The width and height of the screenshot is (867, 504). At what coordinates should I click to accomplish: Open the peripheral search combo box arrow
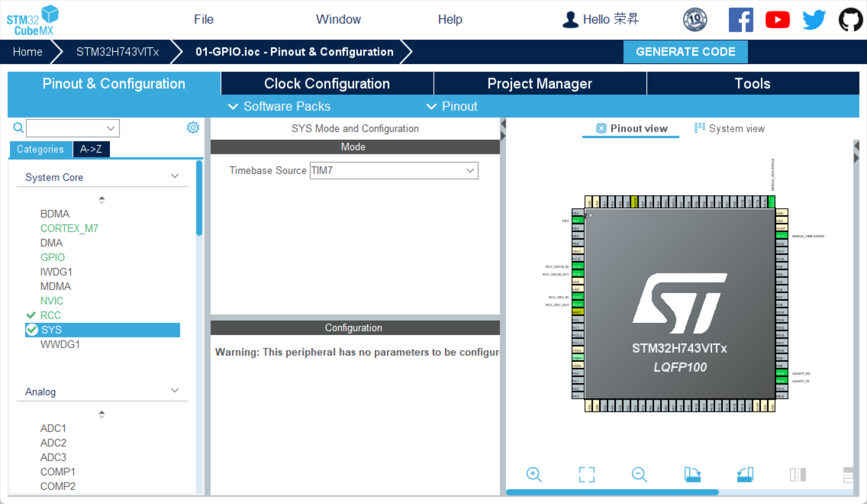click(x=111, y=128)
